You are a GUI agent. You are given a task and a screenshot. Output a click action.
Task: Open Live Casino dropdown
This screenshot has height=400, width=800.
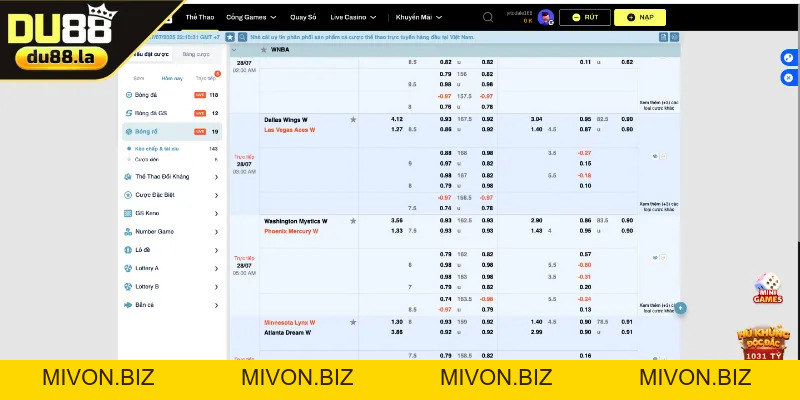click(x=353, y=17)
